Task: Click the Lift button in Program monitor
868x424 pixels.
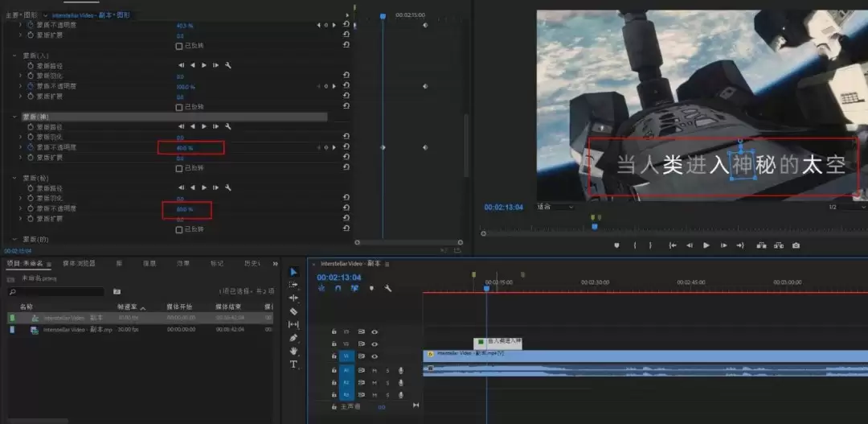Action: (x=761, y=245)
